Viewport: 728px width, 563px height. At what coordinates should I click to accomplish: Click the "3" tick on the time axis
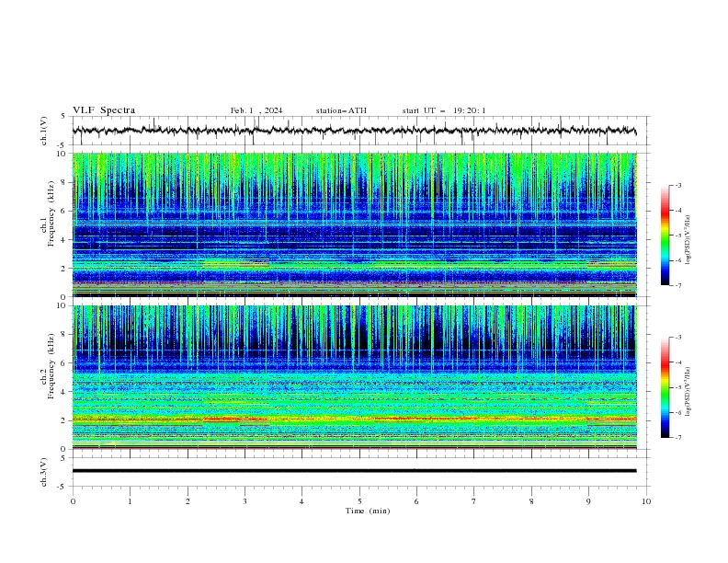(245, 501)
